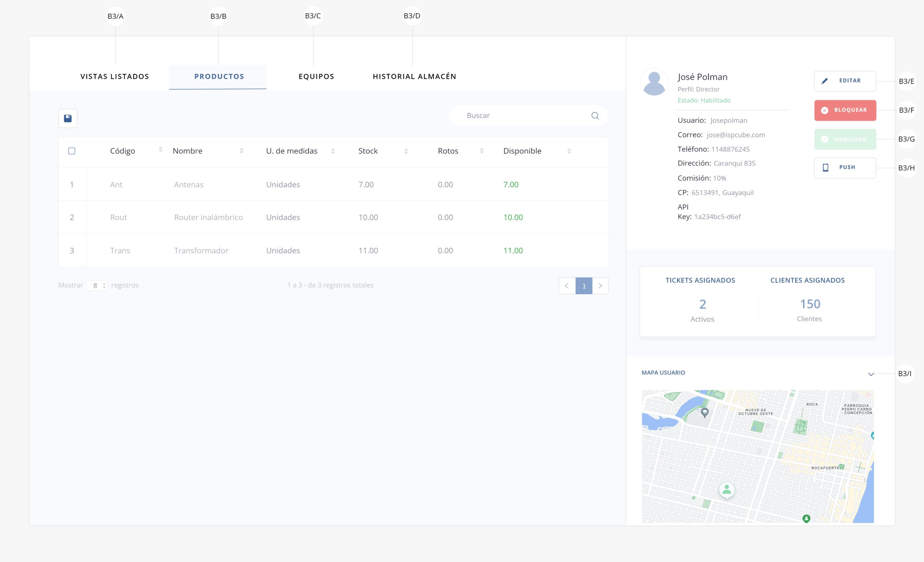Sort table by Código column arrows

(x=161, y=150)
